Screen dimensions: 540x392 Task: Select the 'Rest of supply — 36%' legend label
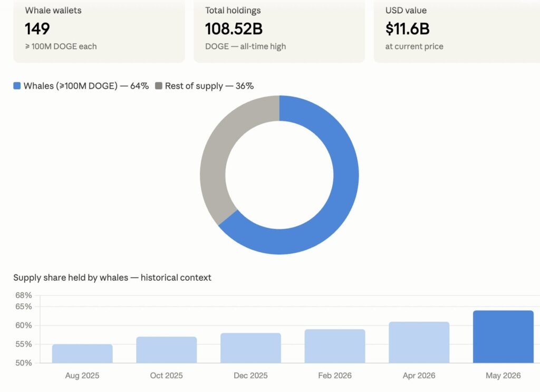(209, 86)
